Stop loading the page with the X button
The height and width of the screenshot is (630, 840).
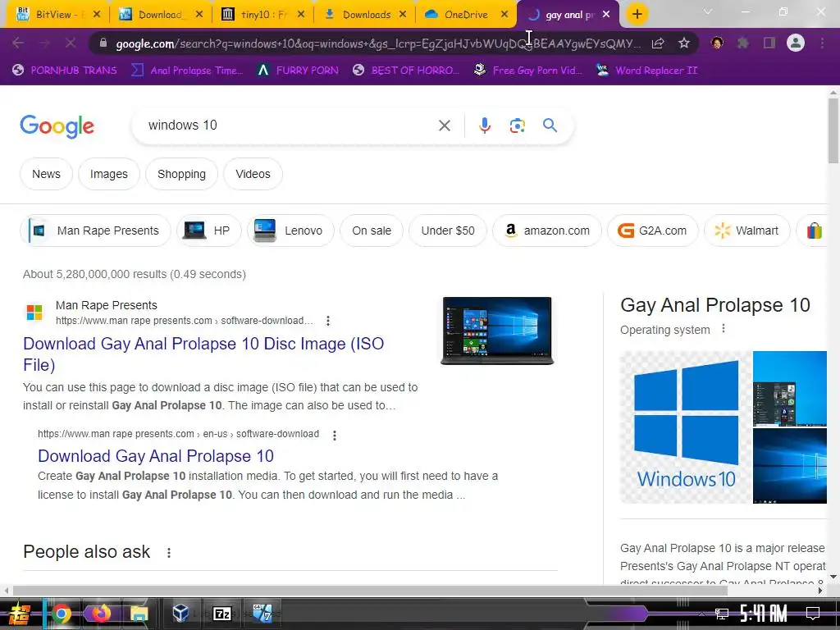(x=71, y=43)
